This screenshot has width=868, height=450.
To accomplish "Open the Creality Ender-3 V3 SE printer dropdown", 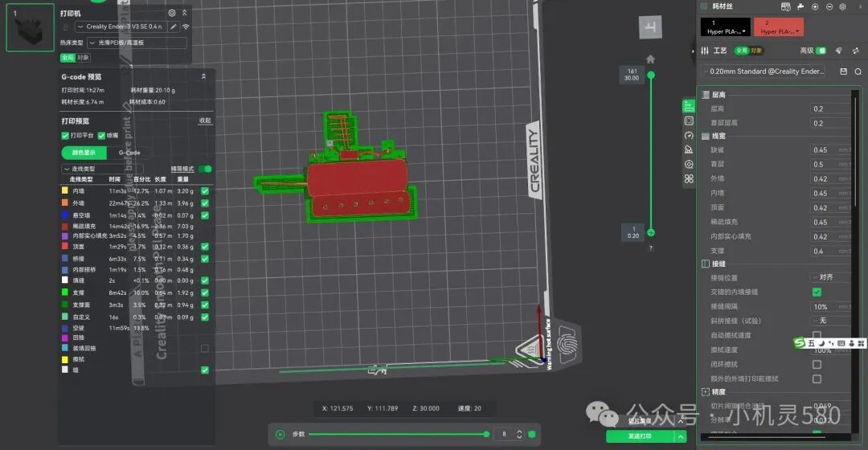I will pos(121,27).
